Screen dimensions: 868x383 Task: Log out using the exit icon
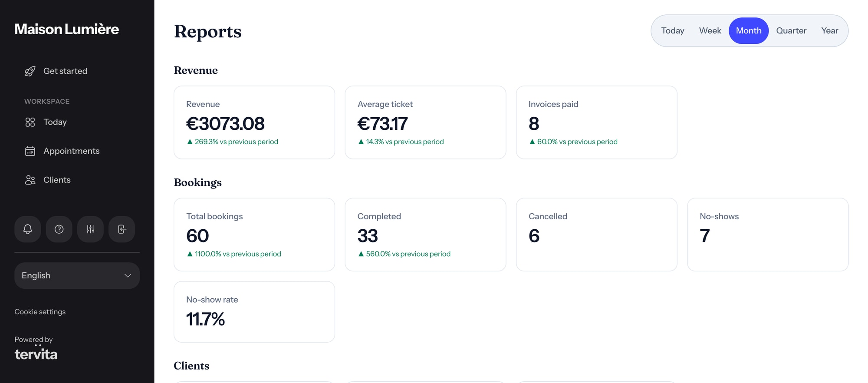click(122, 229)
